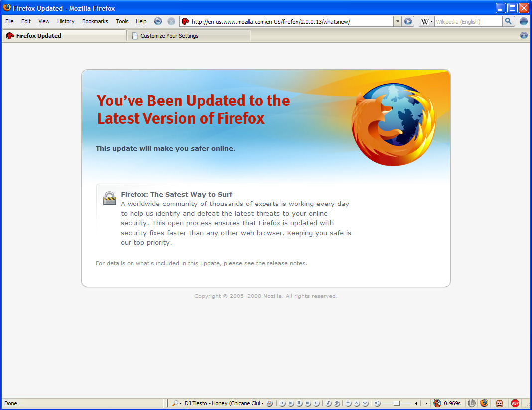Screen dimensions: 532x410
Task: Open the release notes link
Action: coord(286,263)
